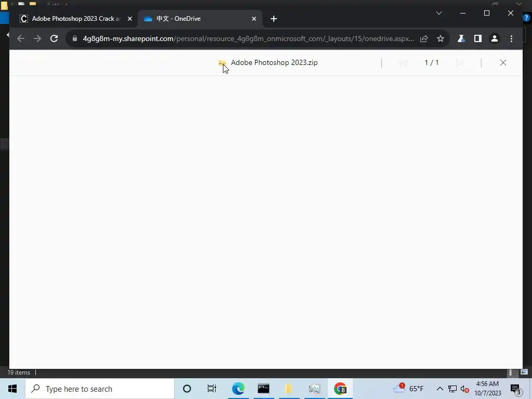Click the Adobe Photoshop 2023.zip filename

click(x=274, y=62)
